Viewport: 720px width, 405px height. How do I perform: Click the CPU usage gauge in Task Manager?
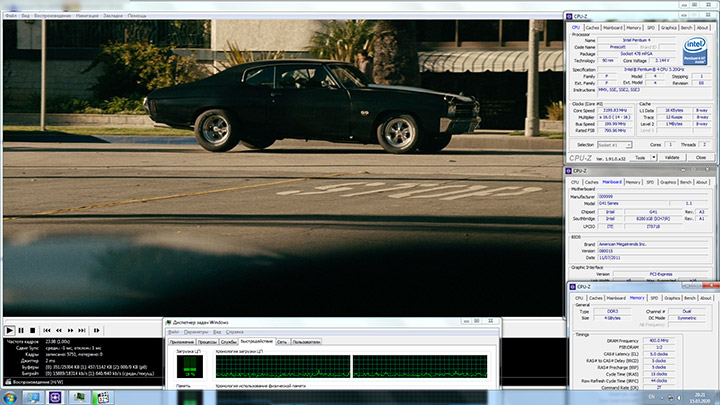point(190,366)
